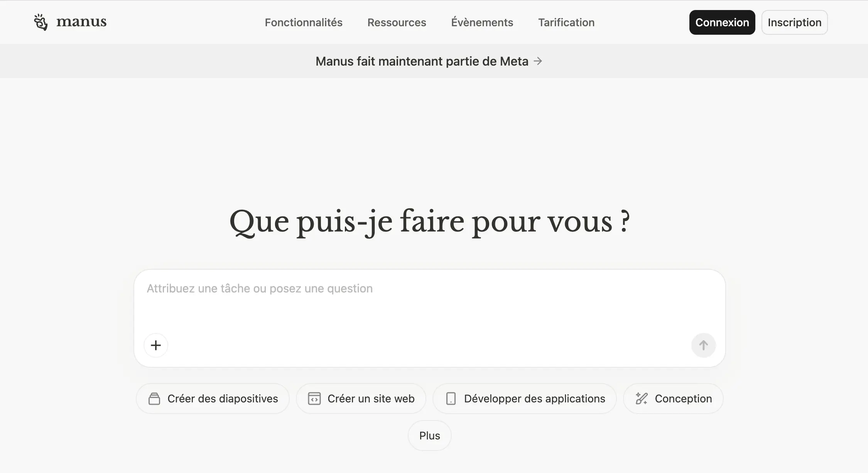
Task: Click the magic pen icon in Conception
Action: click(641, 399)
